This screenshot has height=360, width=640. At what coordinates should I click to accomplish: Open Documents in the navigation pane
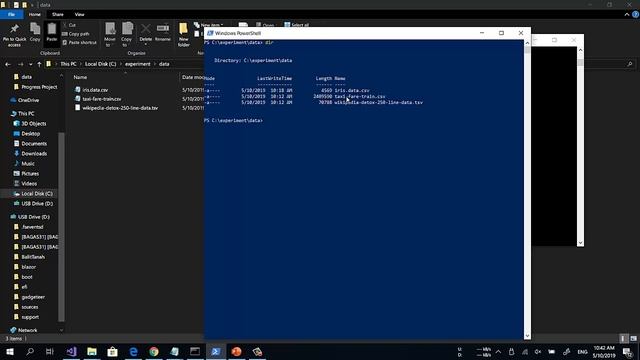click(34, 144)
